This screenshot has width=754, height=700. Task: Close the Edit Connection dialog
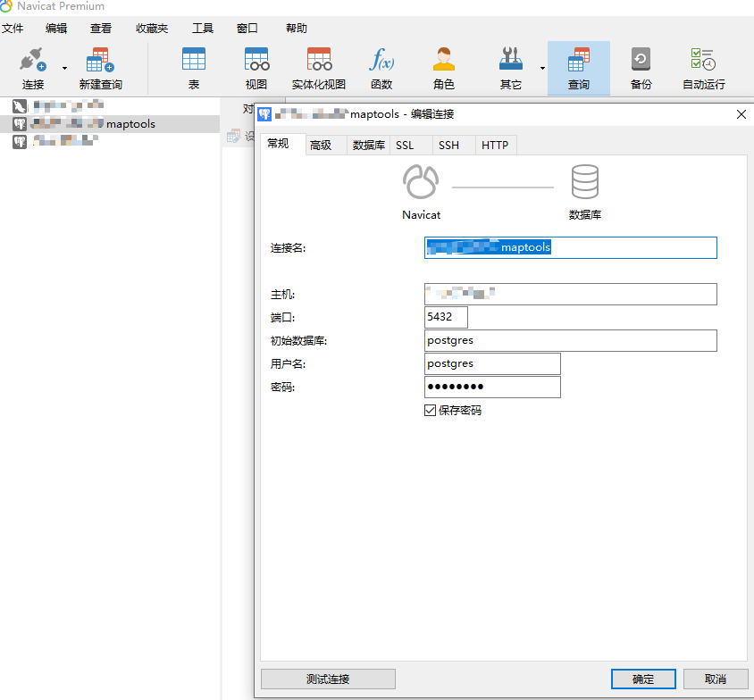tap(741, 114)
